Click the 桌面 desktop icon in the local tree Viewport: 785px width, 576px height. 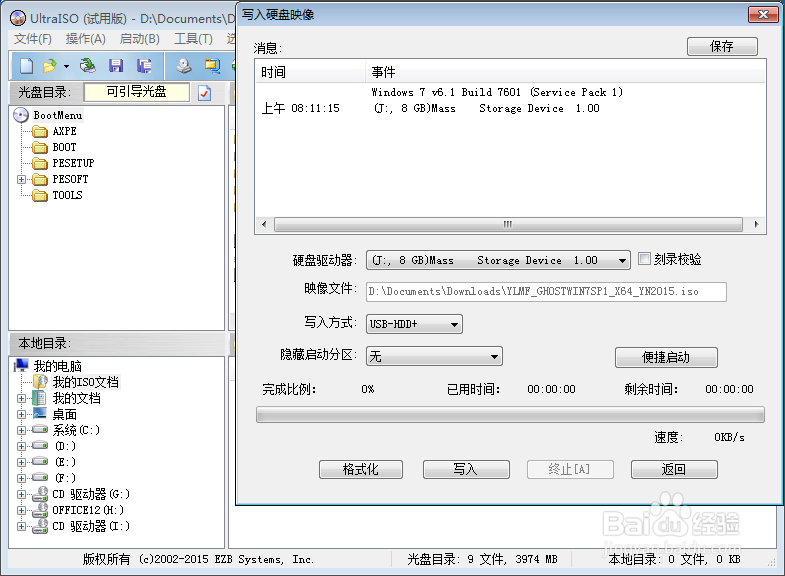point(40,413)
